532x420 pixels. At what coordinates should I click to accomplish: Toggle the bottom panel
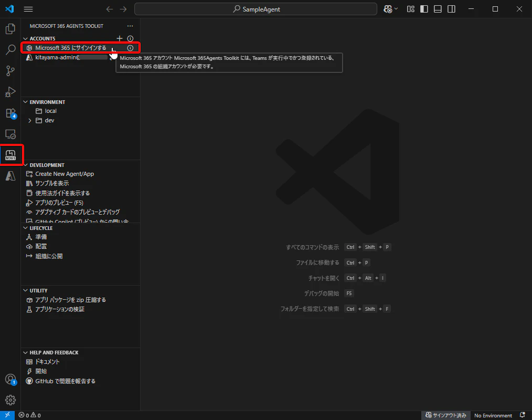click(438, 9)
